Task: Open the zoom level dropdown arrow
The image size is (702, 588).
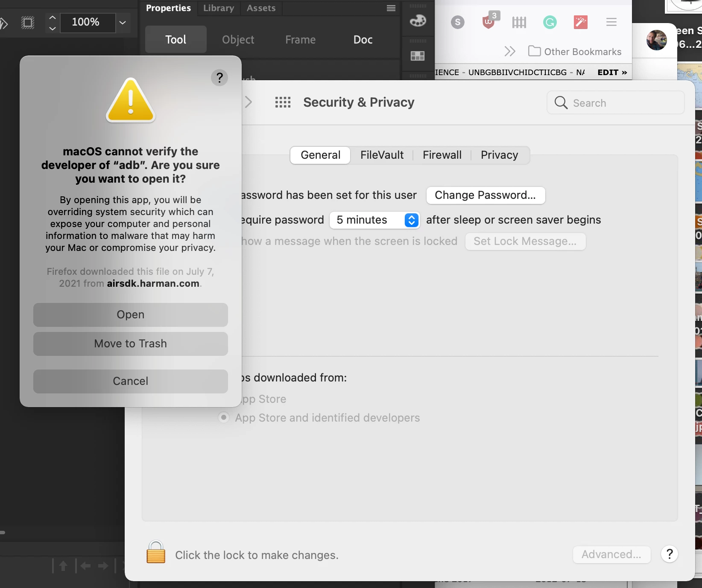Action: [x=123, y=23]
